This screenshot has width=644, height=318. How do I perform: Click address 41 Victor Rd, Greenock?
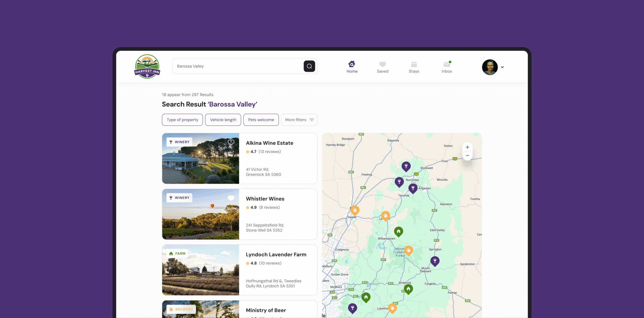tap(263, 172)
